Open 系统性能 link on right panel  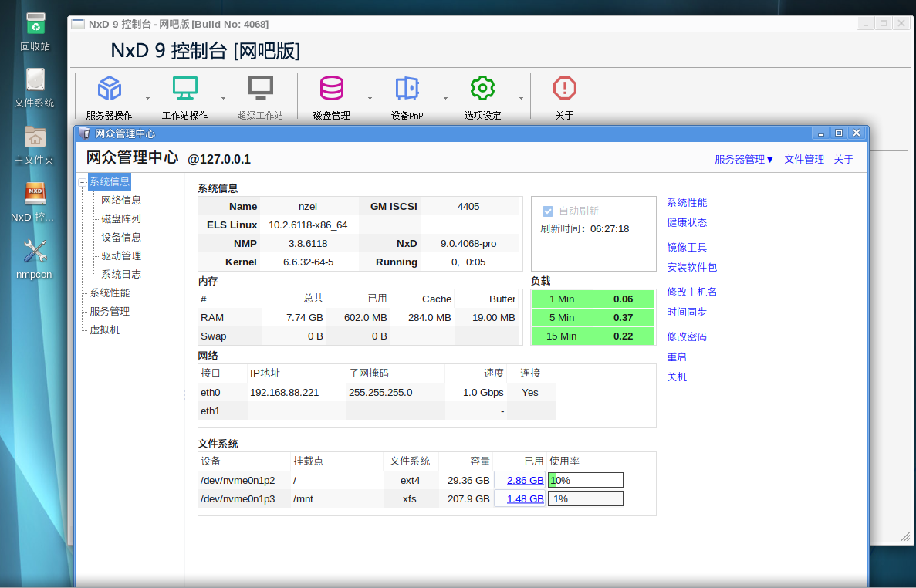(x=687, y=203)
